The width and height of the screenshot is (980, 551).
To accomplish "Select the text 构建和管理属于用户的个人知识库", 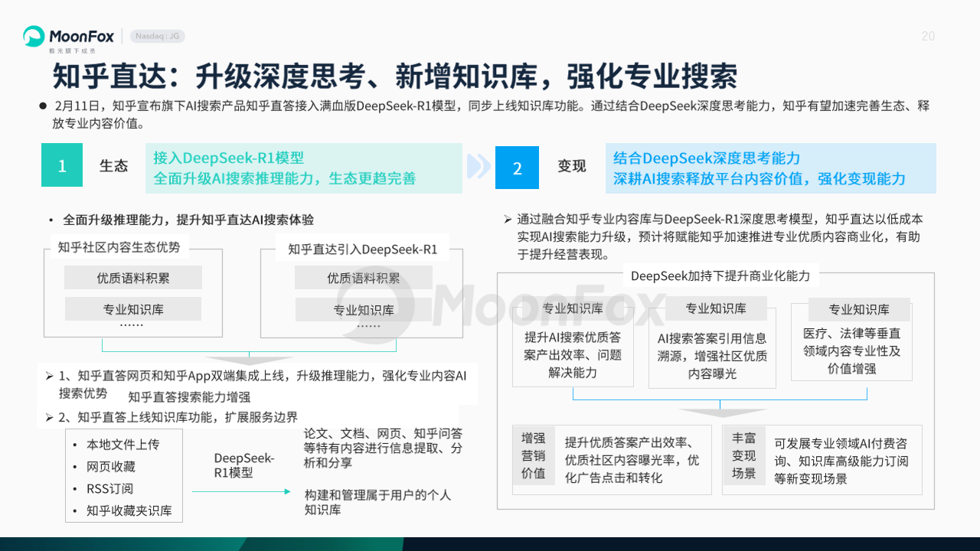I will pos(377,502).
